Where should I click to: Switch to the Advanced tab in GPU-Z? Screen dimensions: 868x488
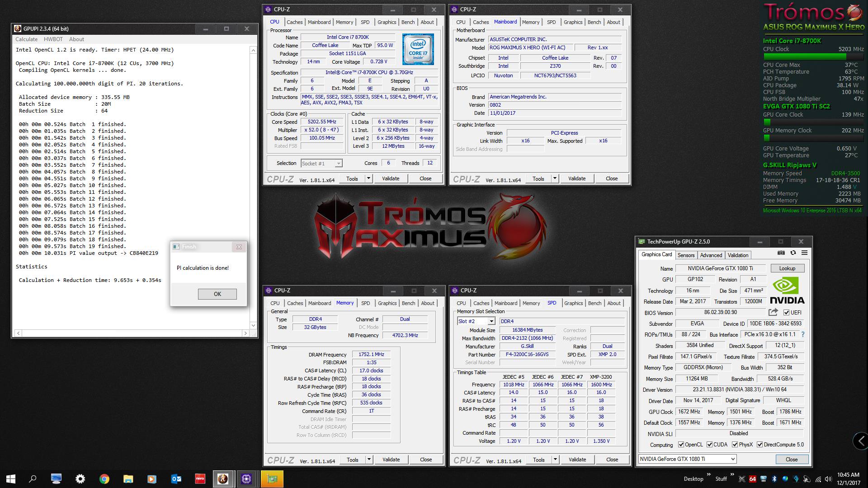711,255
